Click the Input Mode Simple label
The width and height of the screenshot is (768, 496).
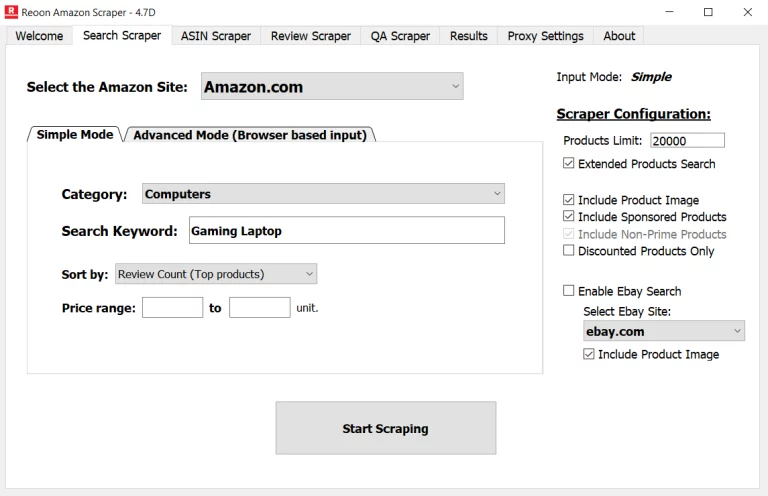[614, 77]
